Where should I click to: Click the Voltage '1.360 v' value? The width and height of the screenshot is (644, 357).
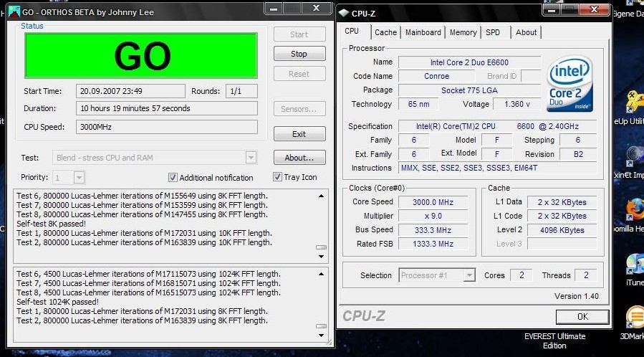pos(516,105)
